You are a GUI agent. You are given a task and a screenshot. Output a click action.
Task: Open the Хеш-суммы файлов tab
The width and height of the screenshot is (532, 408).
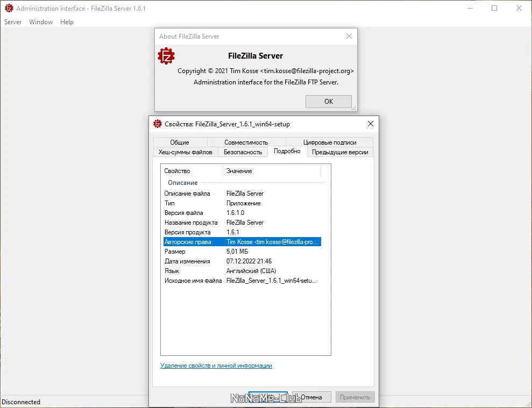185,152
